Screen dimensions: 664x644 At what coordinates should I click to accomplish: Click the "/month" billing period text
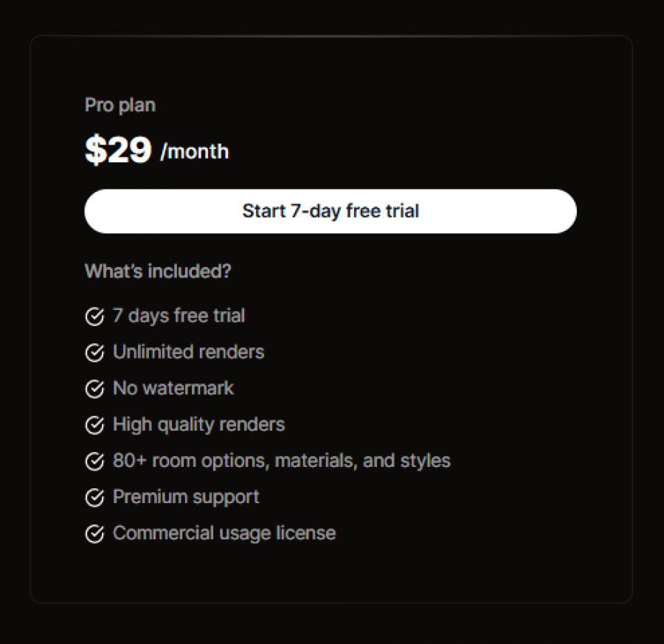tap(195, 151)
